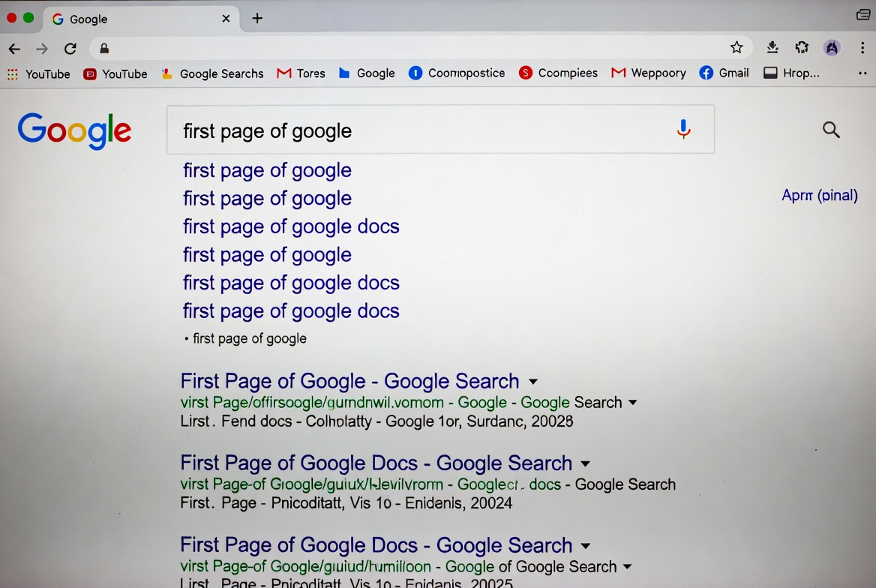Select the suggestion first page of google docs

pyautogui.click(x=291, y=226)
